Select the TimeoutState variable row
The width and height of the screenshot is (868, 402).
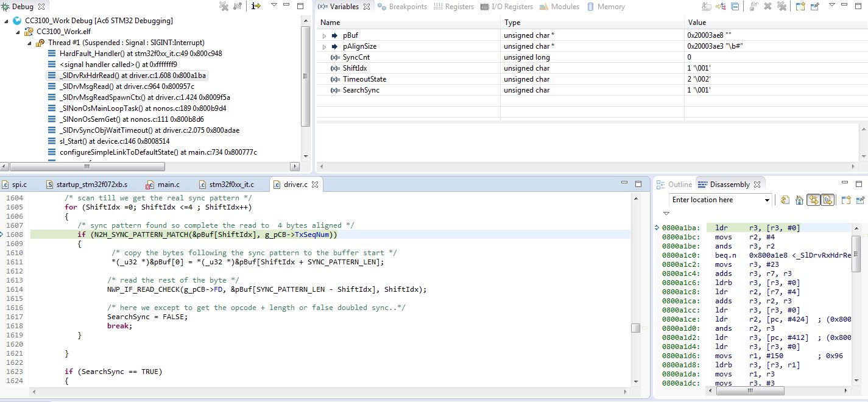pyautogui.click(x=591, y=79)
